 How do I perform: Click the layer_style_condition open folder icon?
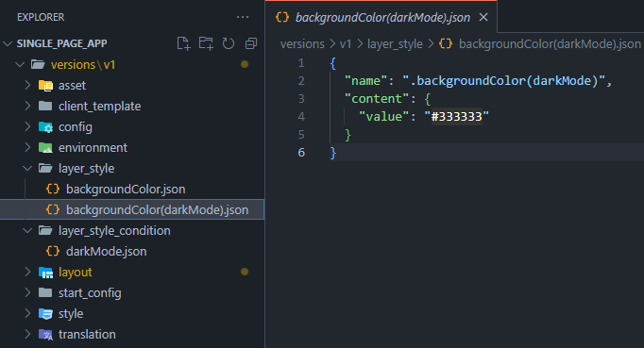pyautogui.click(x=45, y=230)
